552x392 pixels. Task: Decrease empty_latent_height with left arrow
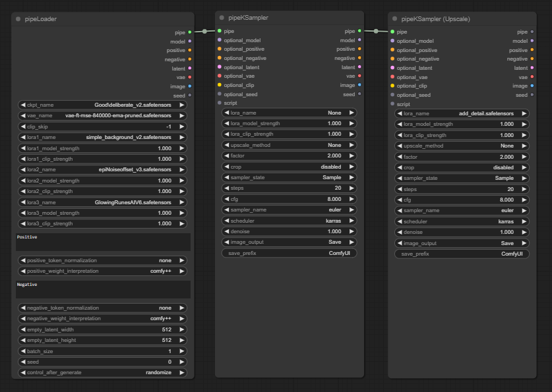(23, 340)
